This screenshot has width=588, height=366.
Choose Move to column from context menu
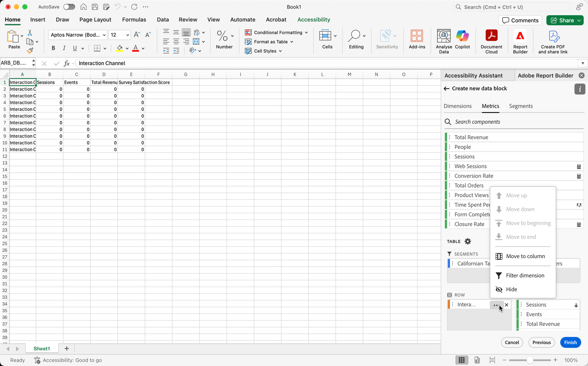[x=523, y=256]
